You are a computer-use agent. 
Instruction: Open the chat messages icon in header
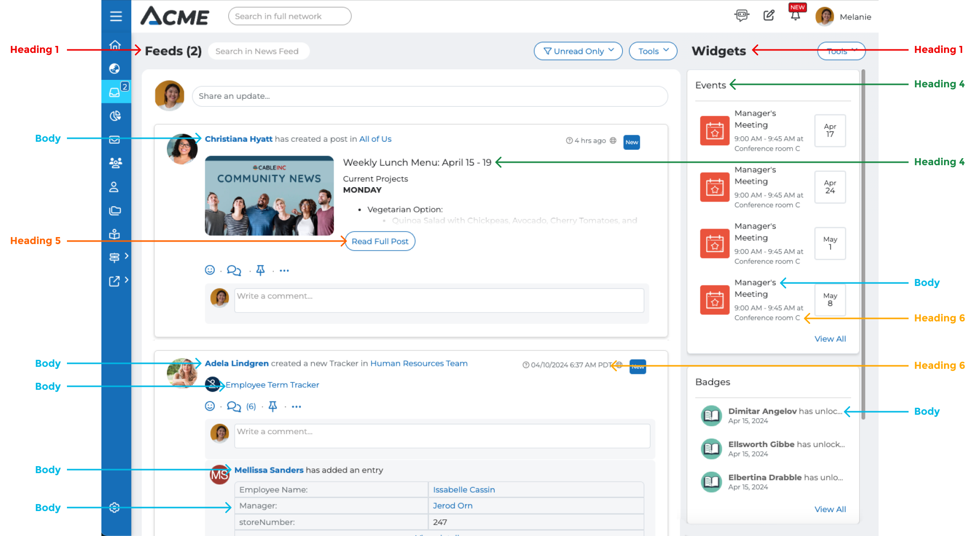tap(742, 15)
